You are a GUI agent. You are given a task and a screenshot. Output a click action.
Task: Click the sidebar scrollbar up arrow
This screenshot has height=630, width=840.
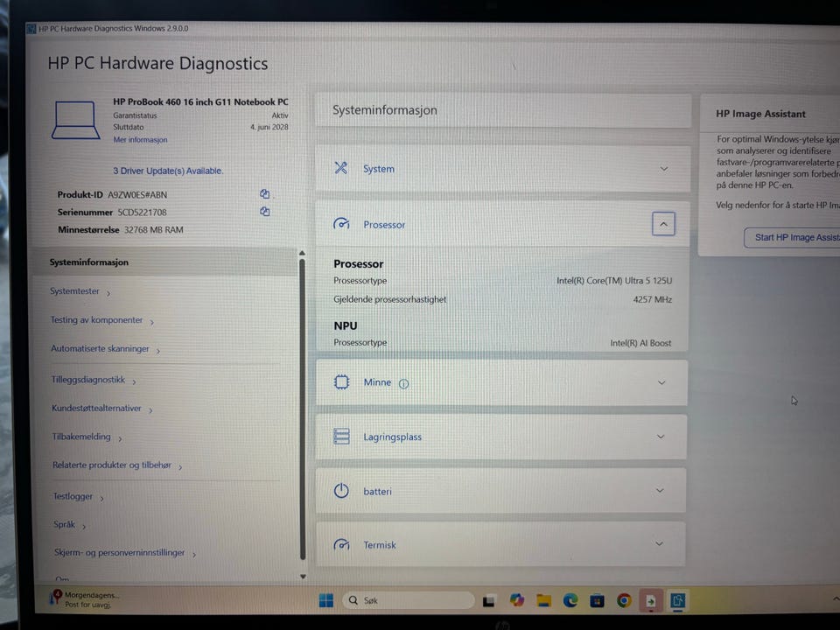tap(302, 253)
